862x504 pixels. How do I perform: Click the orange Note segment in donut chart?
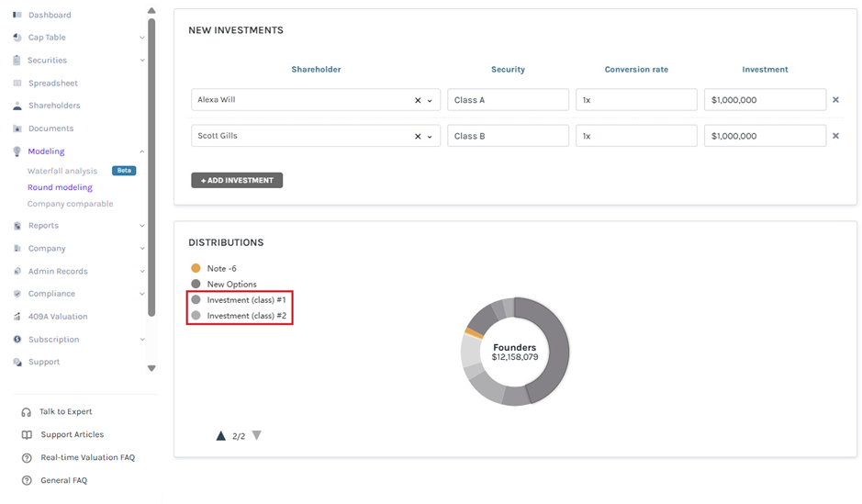click(474, 333)
